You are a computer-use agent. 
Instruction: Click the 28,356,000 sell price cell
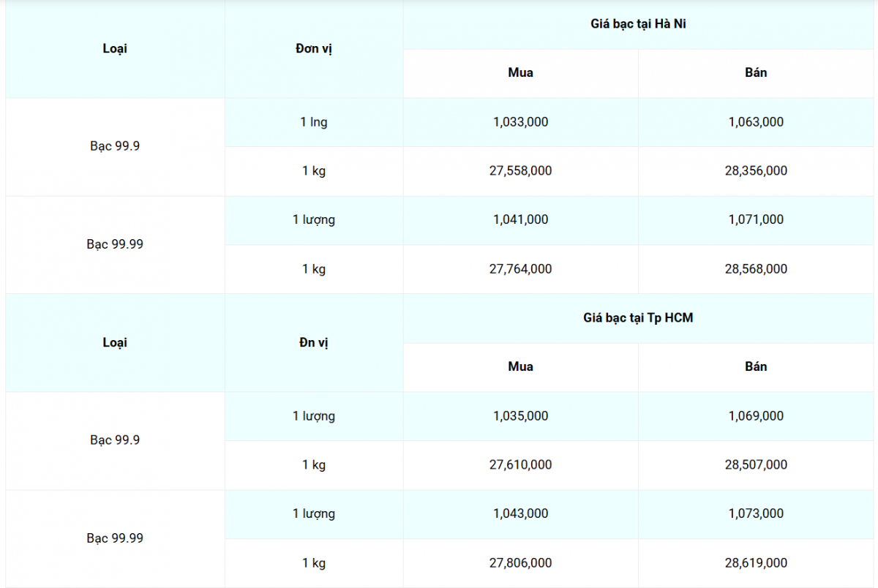pos(756,171)
